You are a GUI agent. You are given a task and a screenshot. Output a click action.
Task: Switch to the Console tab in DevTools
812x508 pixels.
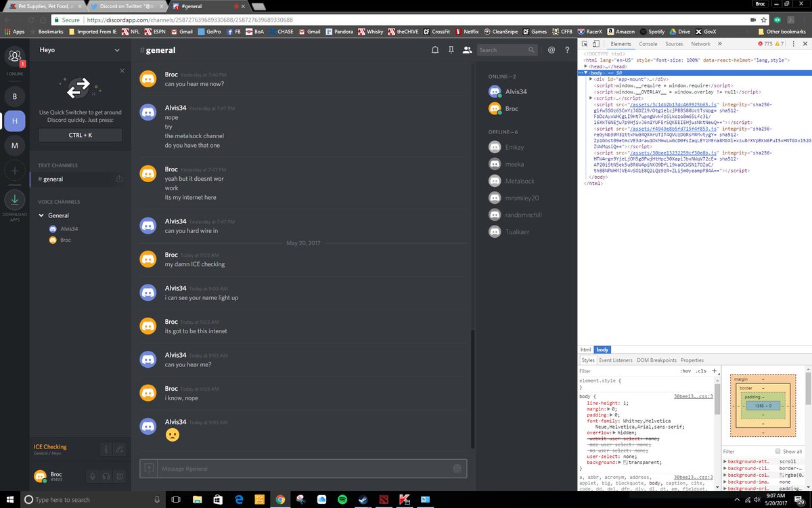648,43
